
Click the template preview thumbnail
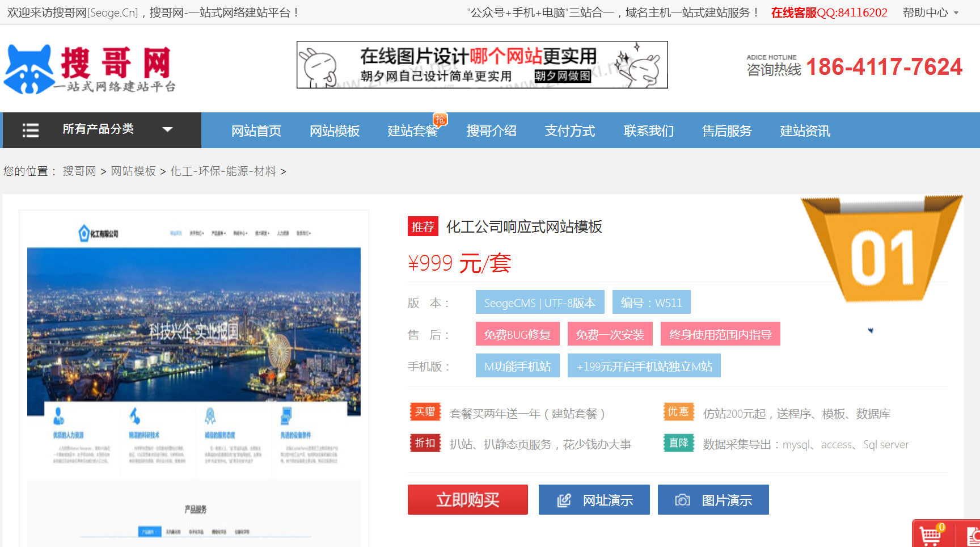194,378
